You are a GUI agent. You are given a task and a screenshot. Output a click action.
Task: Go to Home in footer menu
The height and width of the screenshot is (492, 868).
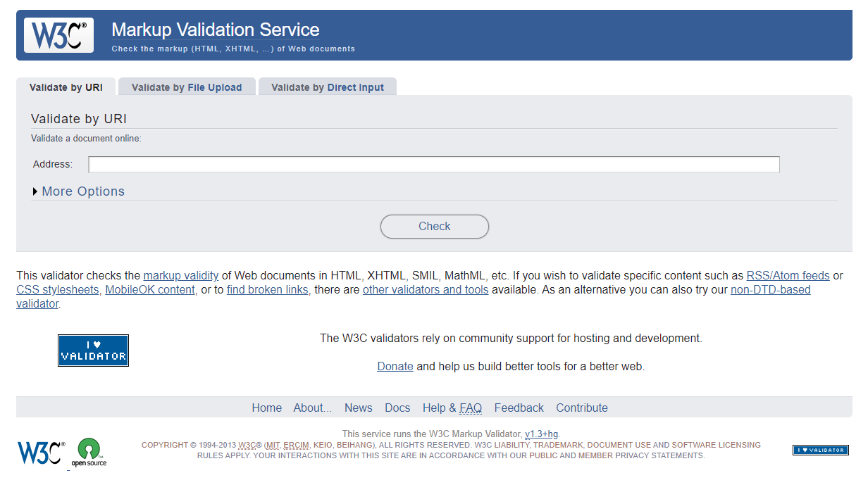267,408
